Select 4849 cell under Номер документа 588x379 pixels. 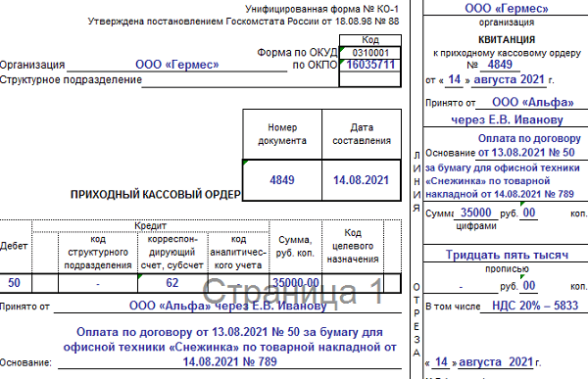pyautogui.click(x=282, y=180)
